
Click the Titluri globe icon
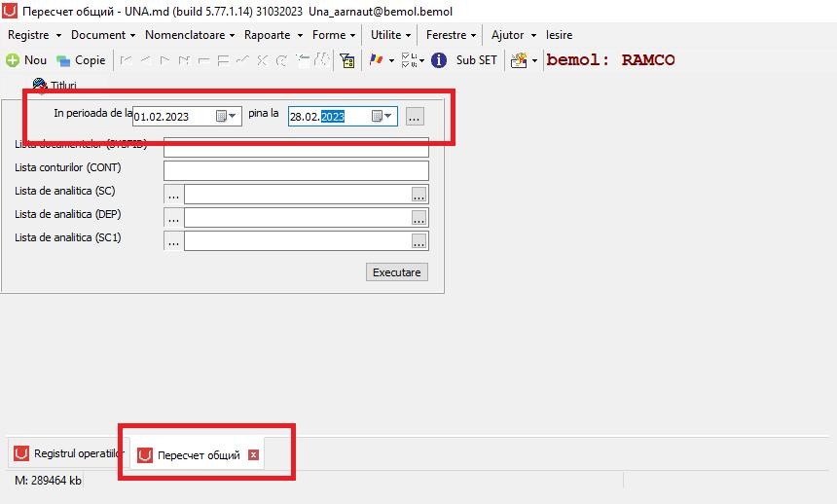(x=40, y=85)
